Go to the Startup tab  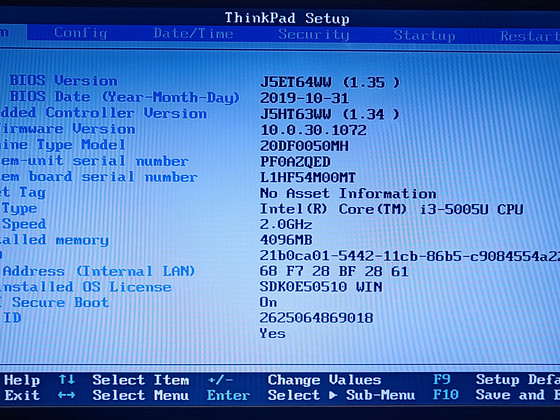click(x=425, y=35)
